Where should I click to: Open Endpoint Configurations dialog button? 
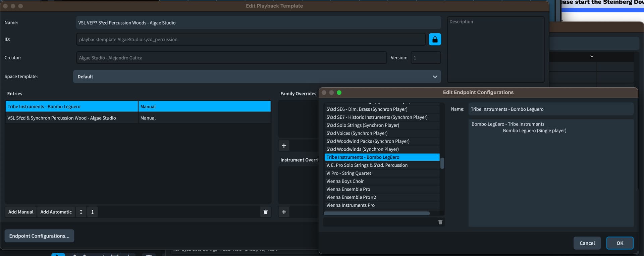[39, 236]
